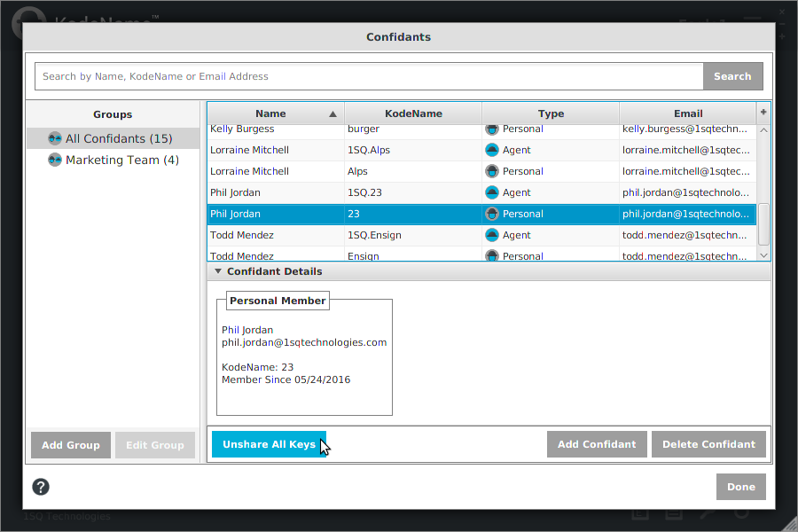Viewport: 798px width, 532px height.
Task: Click the table scrollbar up arrow
Action: pyautogui.click(x=764, y=130)
